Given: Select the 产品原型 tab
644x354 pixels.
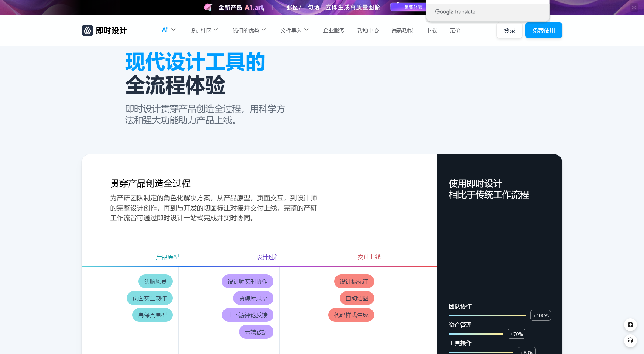Looking at the screenshot, I should click(x=167, y=257).
